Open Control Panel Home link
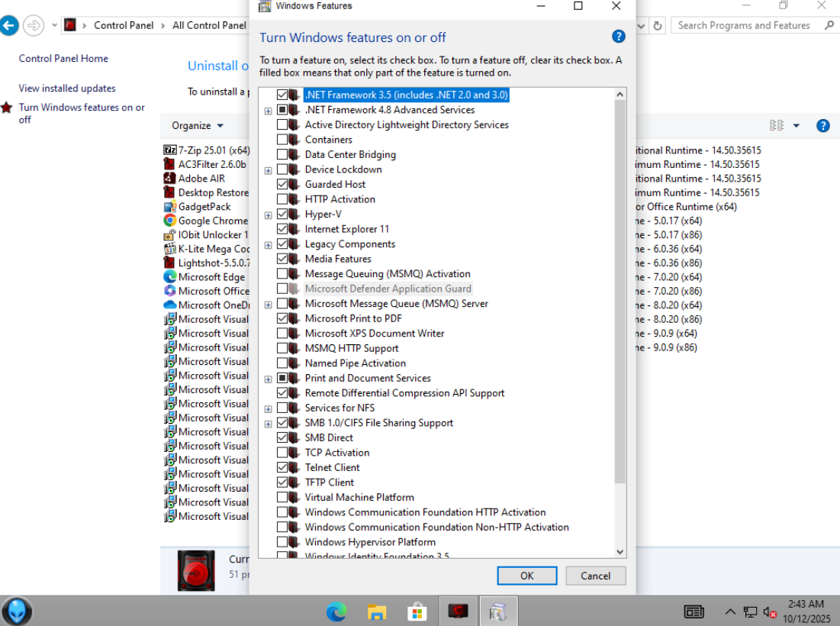The height and width of the screenshot is (626, 840). [x=63, y=59]
